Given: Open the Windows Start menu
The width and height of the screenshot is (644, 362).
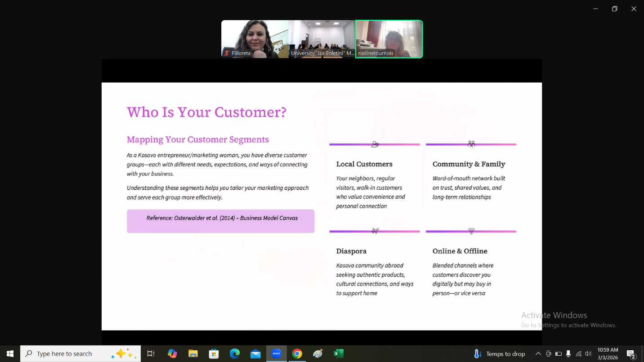Looking at the screenshot, I should pos(10,354).
